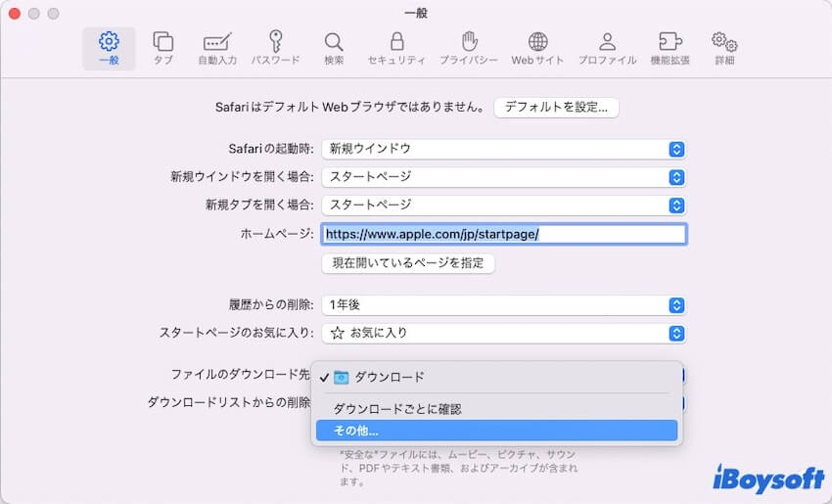Show the プライバシー hand icon pane
Image resolution: width=832 pixels, height=504 pixels.
pos(469,49)
